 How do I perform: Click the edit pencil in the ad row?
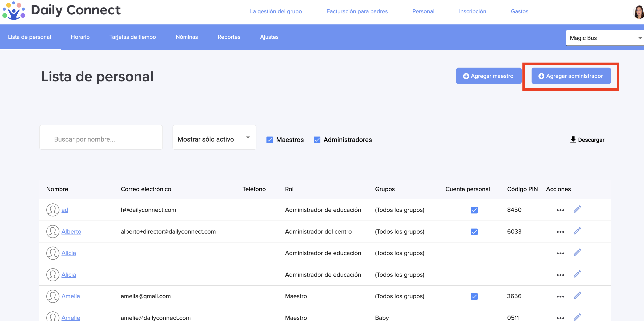tap(577, 209)
